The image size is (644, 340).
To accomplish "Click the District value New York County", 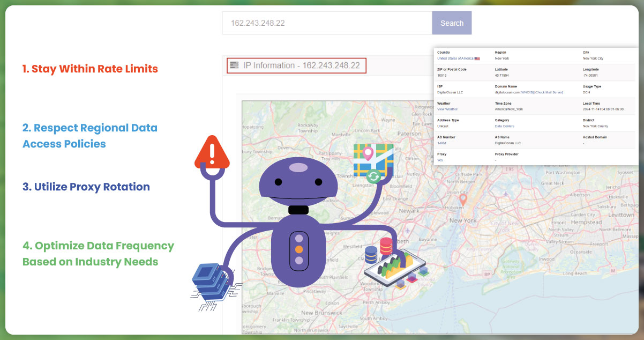I will [595, 126].
